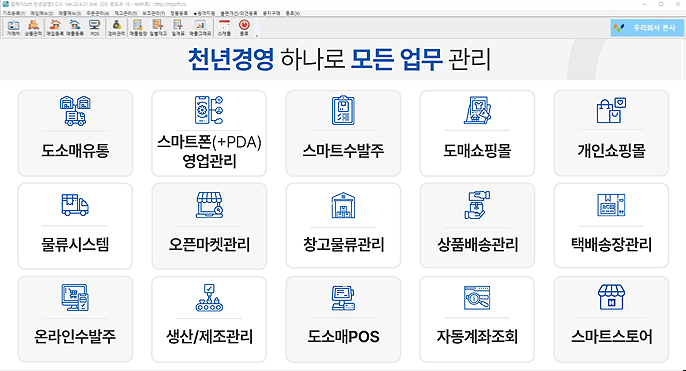Open 매입등록 from the toolbar
Screen dimensions: 686x371
[55, 28]
